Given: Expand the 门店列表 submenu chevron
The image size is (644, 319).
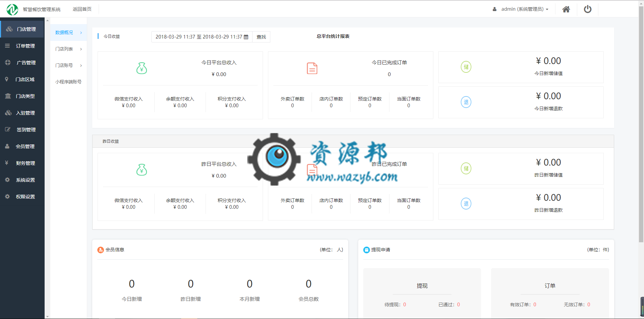Looking at the screenshot, I should (81, 49).
